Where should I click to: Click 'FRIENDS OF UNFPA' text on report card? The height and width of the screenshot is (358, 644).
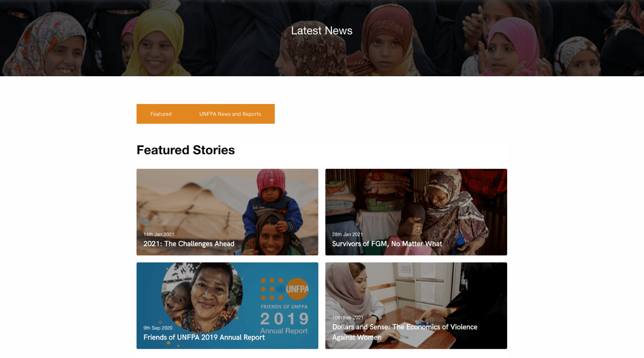284,307
